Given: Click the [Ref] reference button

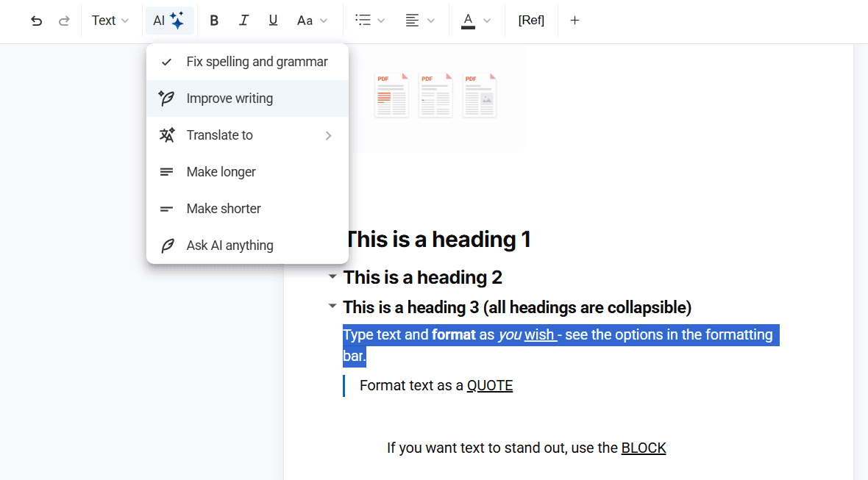Looking at the screenshot, I should 531,21.
